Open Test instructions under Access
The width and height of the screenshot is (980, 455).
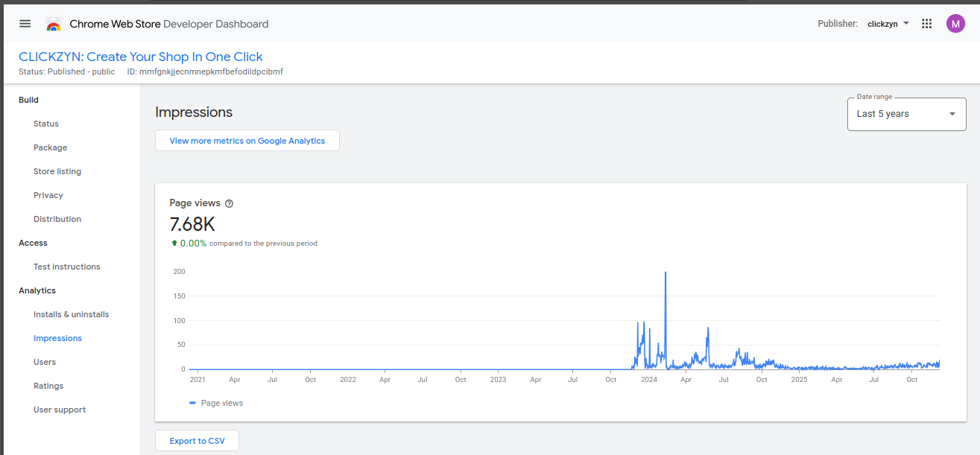[x=66, y=267]
